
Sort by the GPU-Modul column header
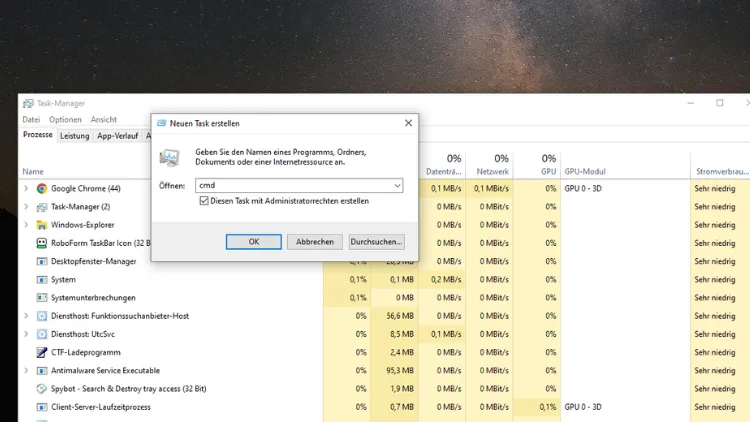point(585,171)
